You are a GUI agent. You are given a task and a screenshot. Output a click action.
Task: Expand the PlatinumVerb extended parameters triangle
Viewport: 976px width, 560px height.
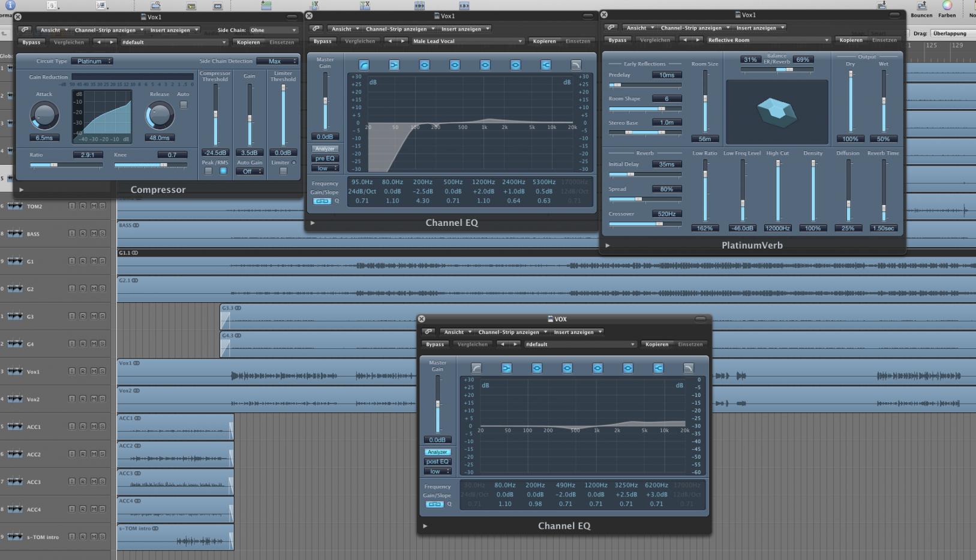click(608, 245)
